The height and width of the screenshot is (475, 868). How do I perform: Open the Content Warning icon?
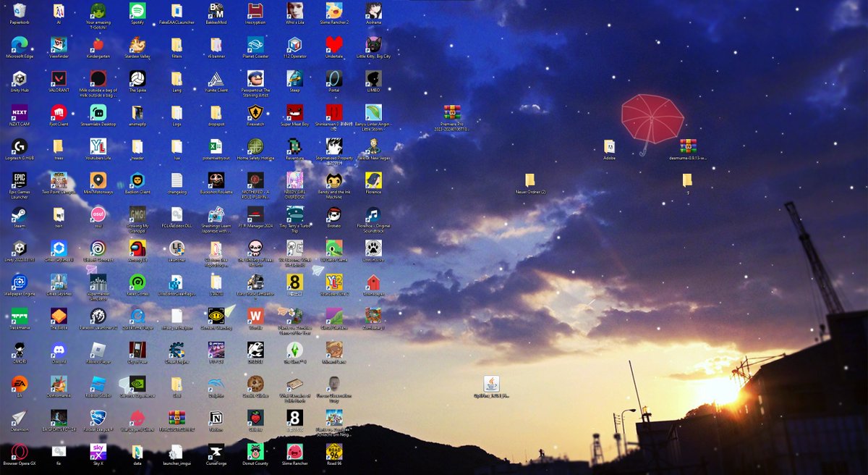tap(216, 316)
